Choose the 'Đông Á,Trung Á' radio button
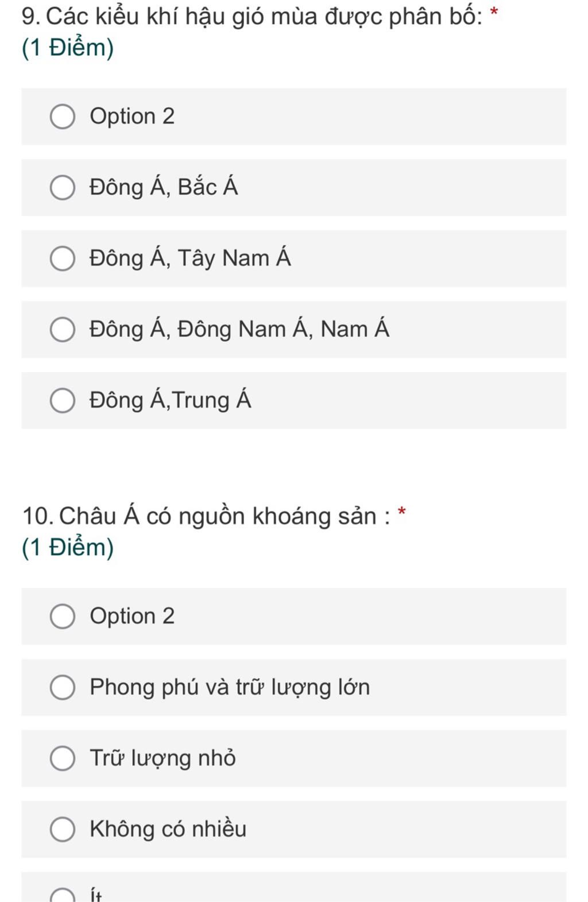This screenshot has width=588, height=902. point(63,400)
